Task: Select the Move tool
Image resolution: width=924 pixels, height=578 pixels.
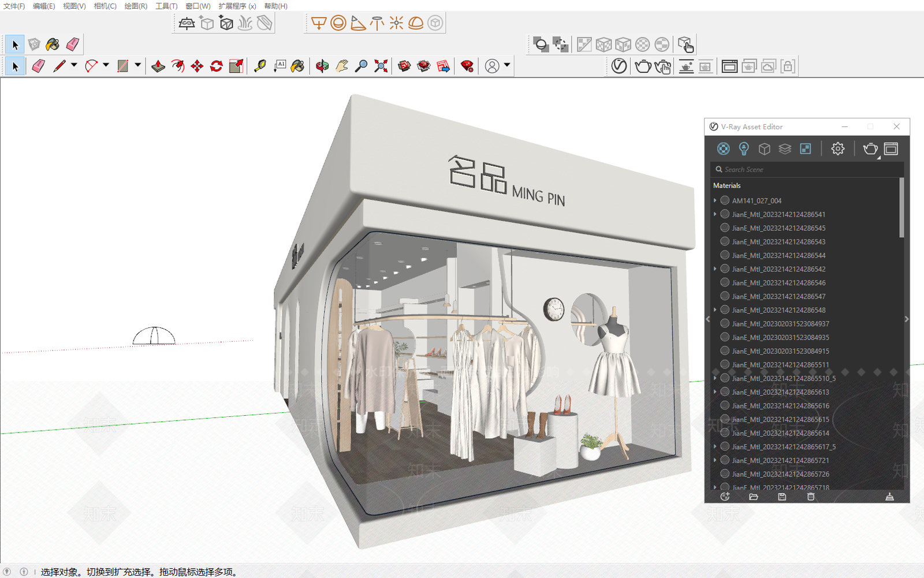Action: click(x=197, y=66)
